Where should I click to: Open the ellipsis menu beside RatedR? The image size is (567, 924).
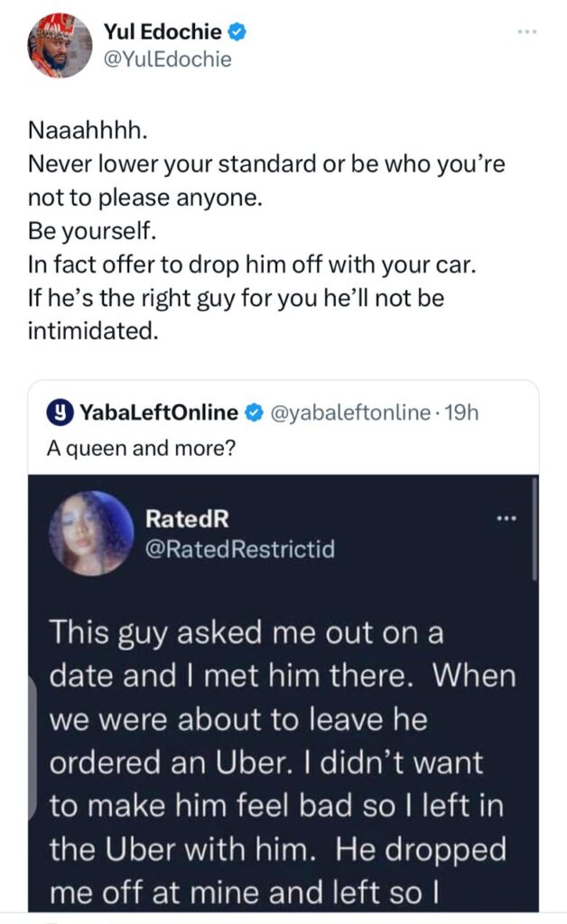[x=507, y=520]
